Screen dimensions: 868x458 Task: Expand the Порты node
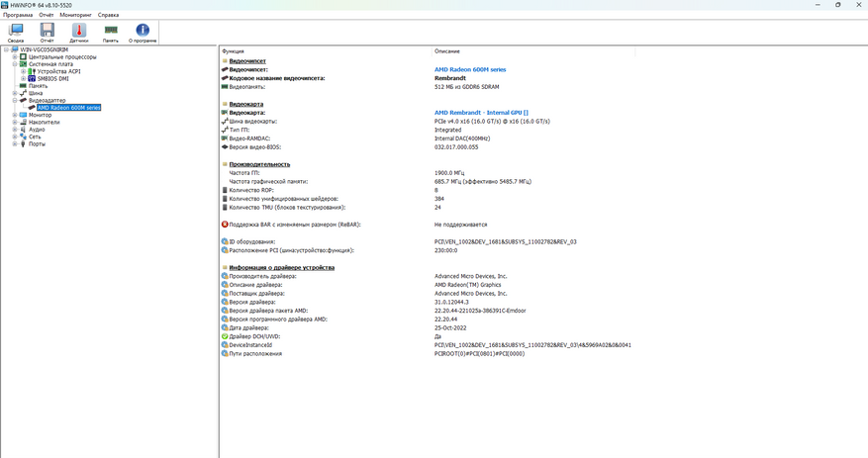tap(15, 143)
